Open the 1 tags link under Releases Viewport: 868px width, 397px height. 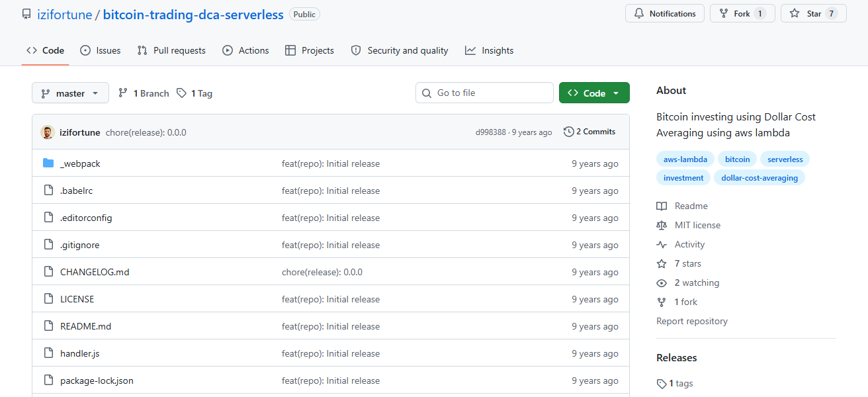point(675,383)
